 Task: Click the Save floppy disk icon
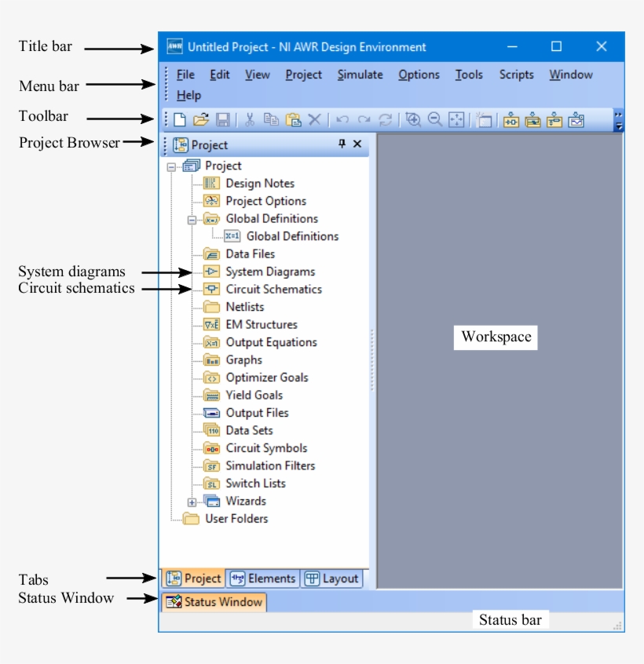(x=223, y=120)
